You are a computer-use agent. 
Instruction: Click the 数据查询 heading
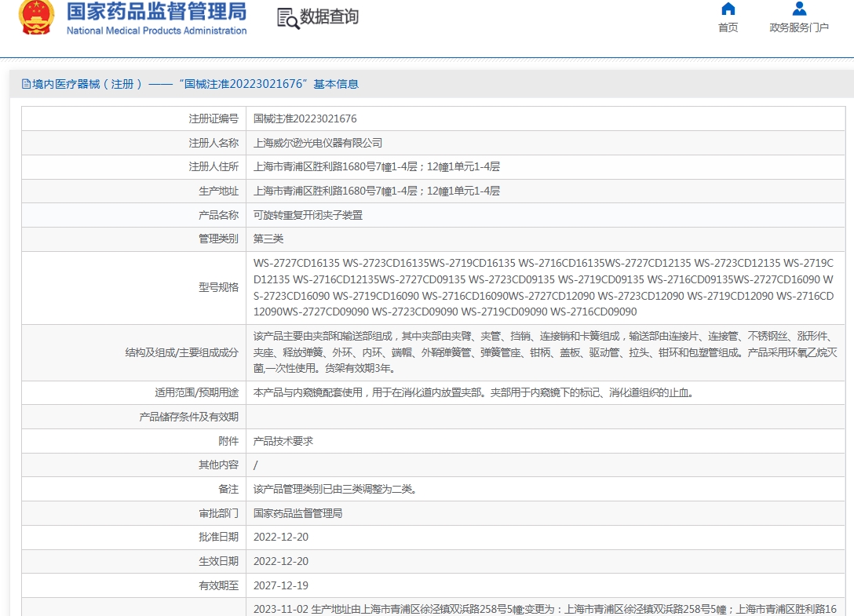click(x=329, y=17)
